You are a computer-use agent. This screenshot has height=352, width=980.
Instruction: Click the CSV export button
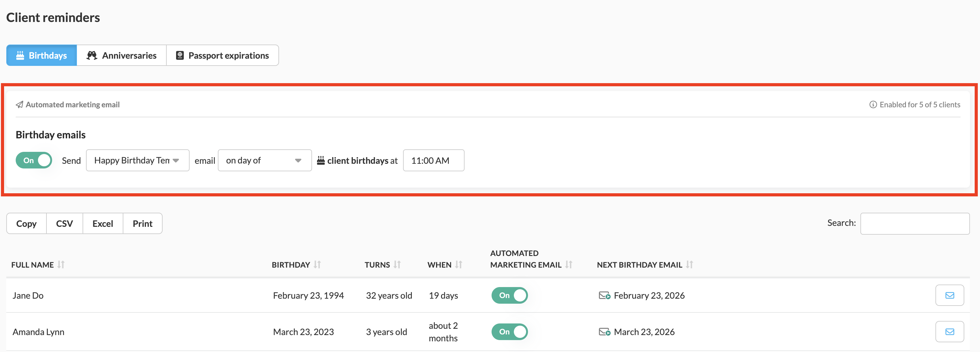tap(64, 223)
